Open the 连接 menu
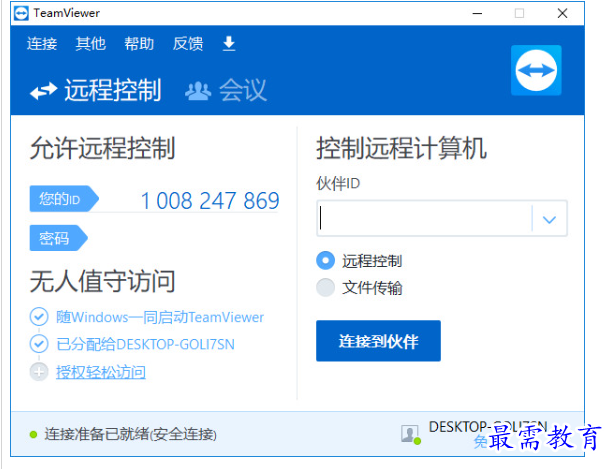 (x=42, y=44)
